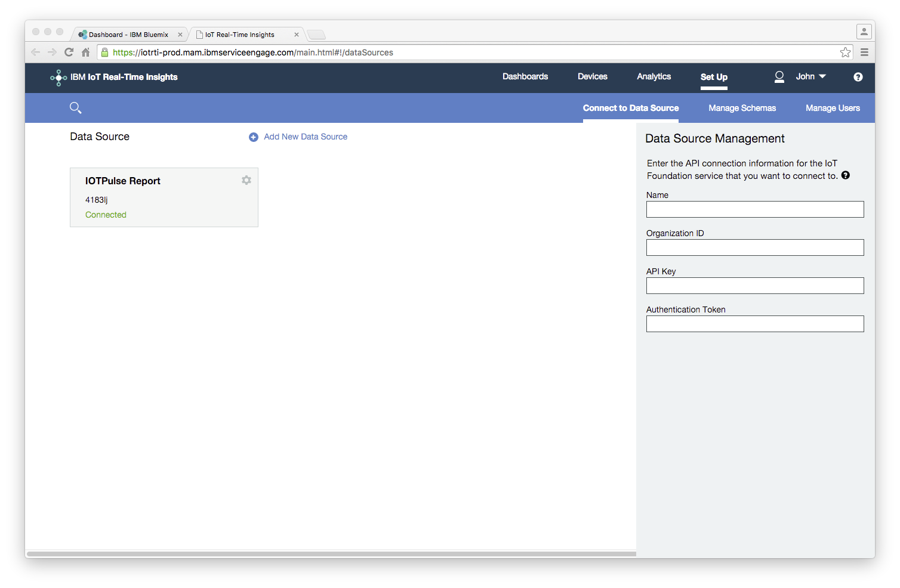Click the Name input field
Image resolution: width=900 pixels, height=588 pixels.
(x=755, y=209)
